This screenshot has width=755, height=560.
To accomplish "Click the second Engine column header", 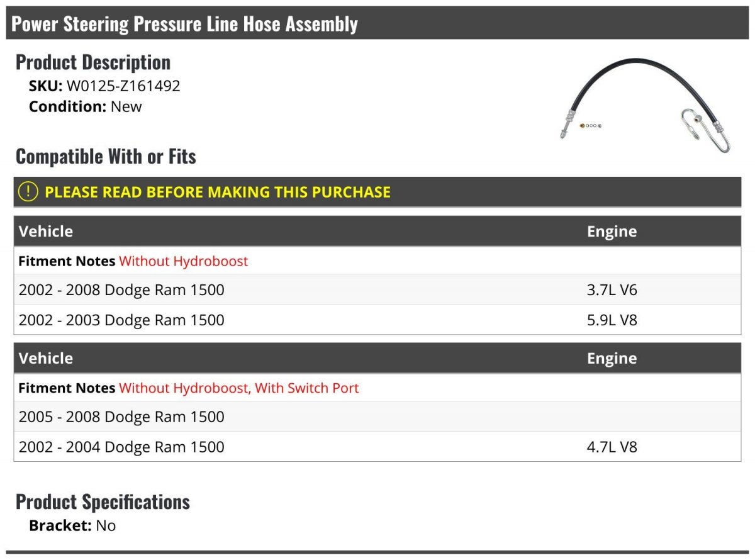I will coord(612,359).
